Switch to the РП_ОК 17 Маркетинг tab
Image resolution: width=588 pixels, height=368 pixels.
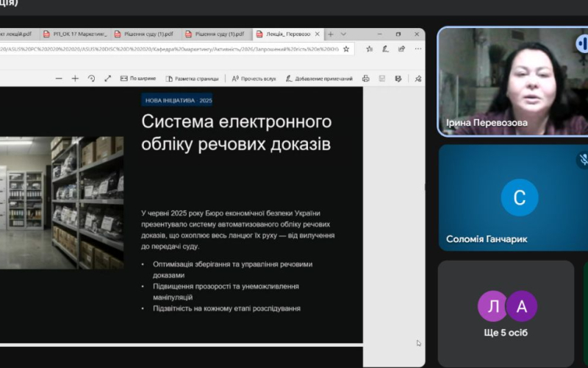coord(75,34)
